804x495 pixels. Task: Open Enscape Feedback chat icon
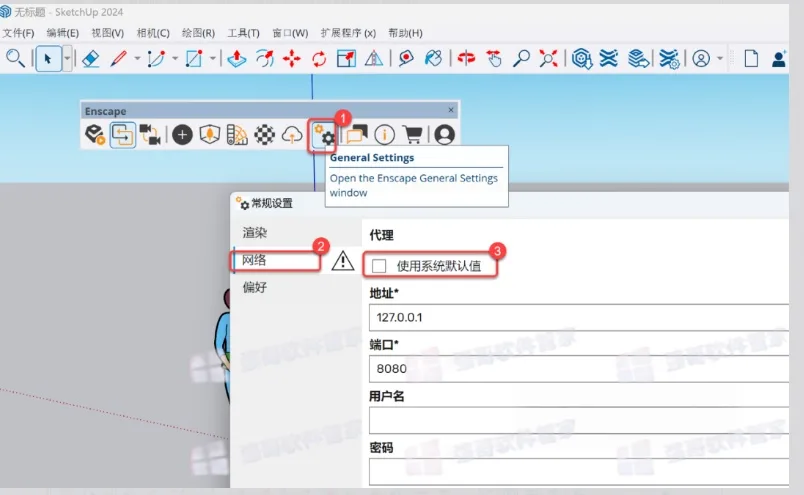356,135
